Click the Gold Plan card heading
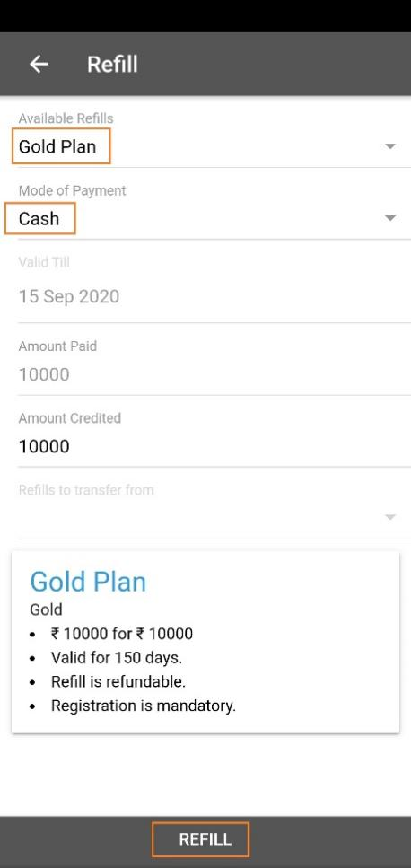This screenshot has height=868, width=411. click(88, 582)
